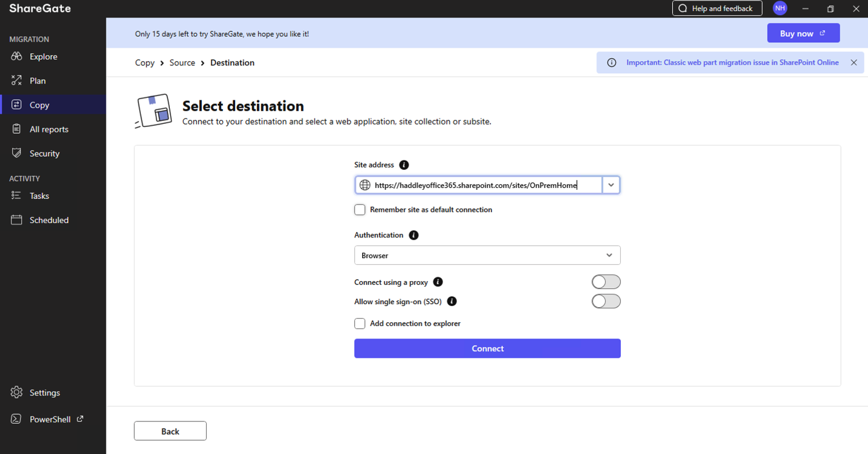Toggle Connect using a proxy switch
Screen dimensions: 868x454
click(606, 282)
